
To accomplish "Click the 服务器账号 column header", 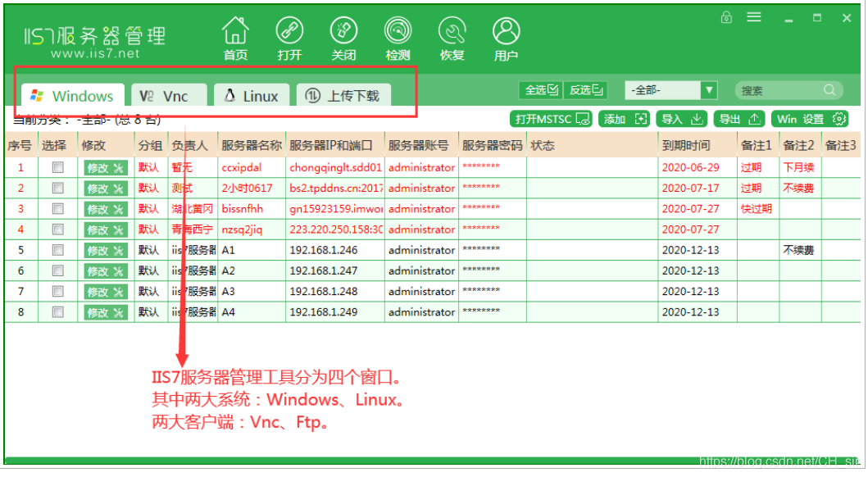I will [420, 146].
